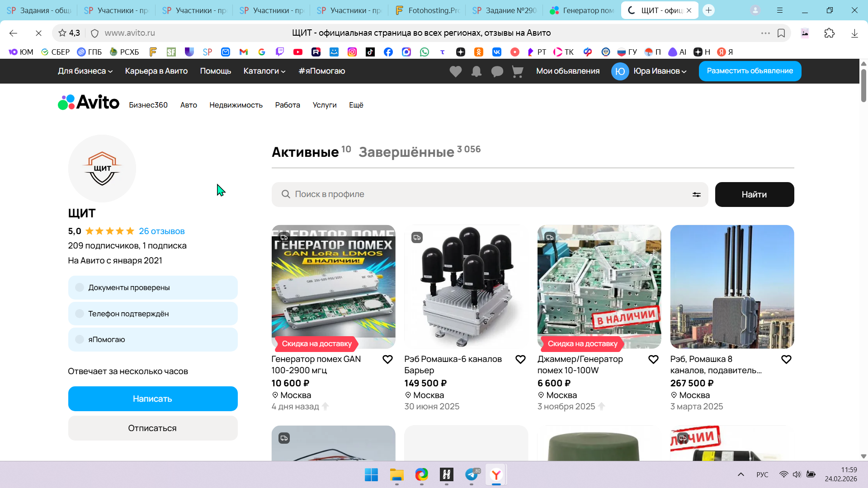The width and height of the screenshot is (868, 488).
Task: Click the page vertical scrollbar thumb
Action: point(863,86)
